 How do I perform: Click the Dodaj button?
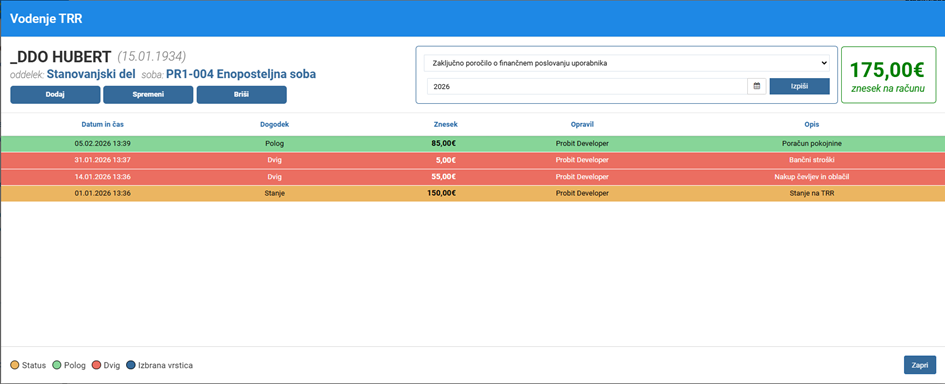point(55,95)
